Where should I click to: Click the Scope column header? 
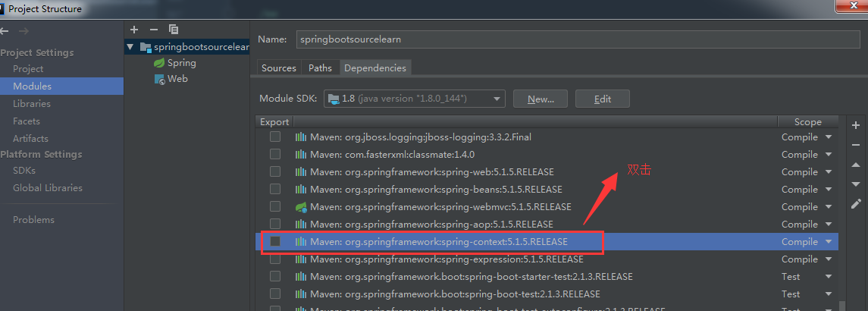[808, 122]
